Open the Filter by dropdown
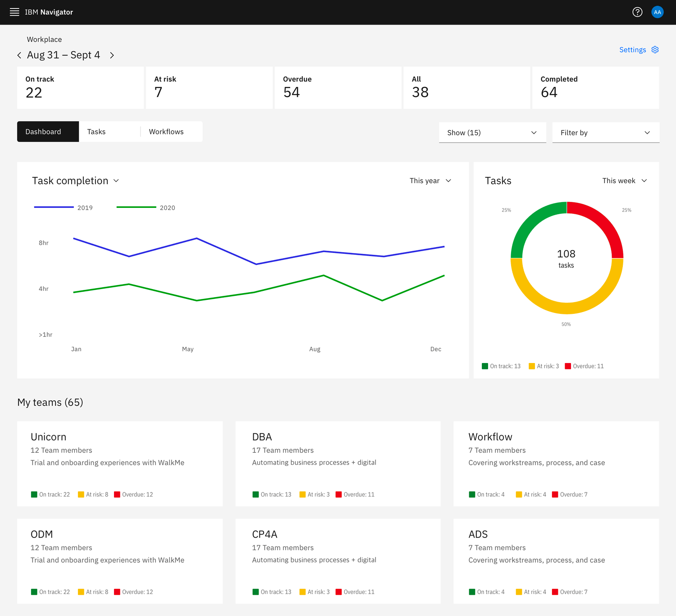This screenshot has width=676, height=616. pos(606,133)
